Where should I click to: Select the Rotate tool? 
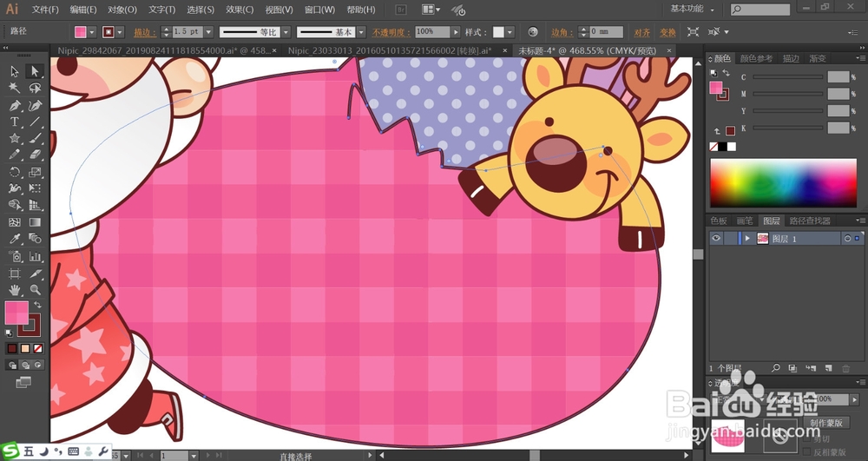(x=15, y=172)
